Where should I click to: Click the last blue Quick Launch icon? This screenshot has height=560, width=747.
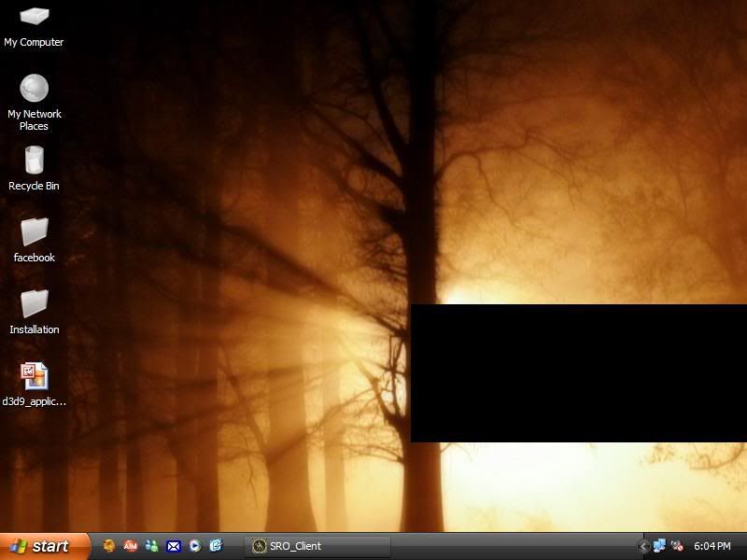(x=216, y=546)
